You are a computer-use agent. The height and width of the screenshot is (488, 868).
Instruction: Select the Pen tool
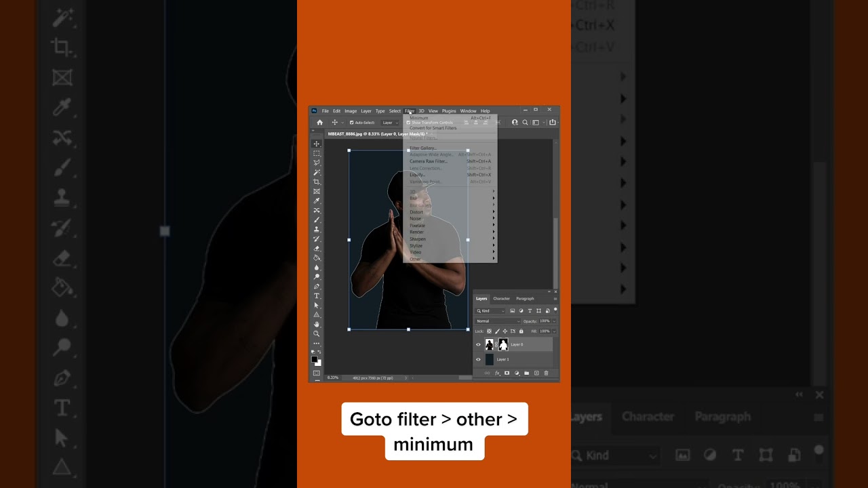click(x=317, y=286)
